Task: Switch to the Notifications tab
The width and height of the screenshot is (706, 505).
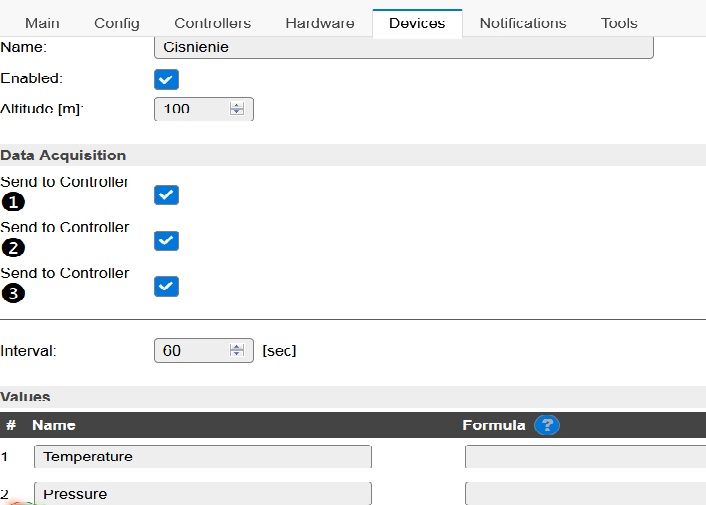Action: click(522, 23)
